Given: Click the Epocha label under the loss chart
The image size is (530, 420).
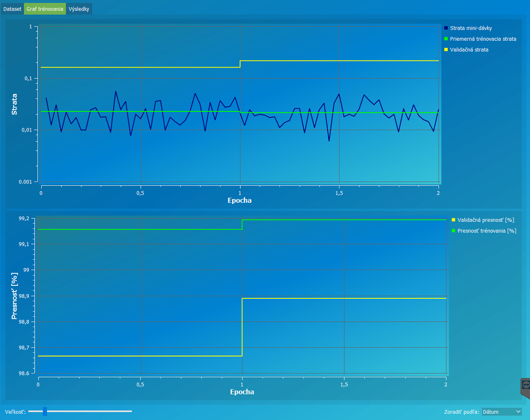Looking at the screenshot, I should pyautogui.click(x=240, y=200).
